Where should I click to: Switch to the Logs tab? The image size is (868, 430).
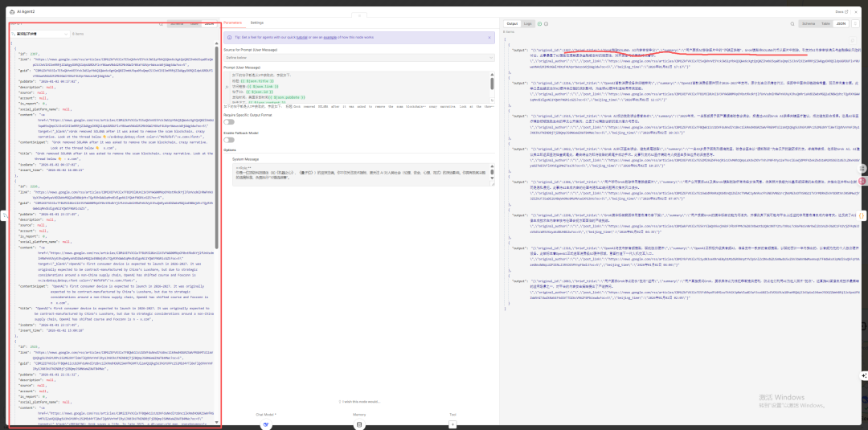528,24
